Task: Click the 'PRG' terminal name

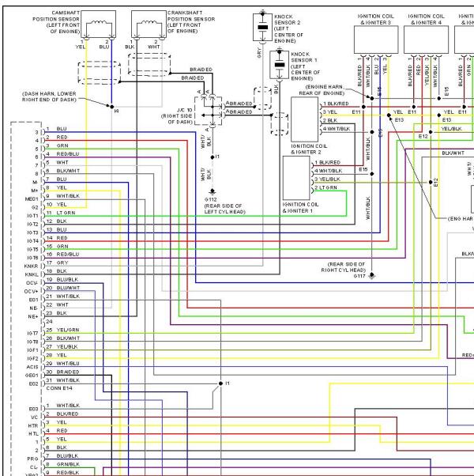Action: [x=32, y=459]
